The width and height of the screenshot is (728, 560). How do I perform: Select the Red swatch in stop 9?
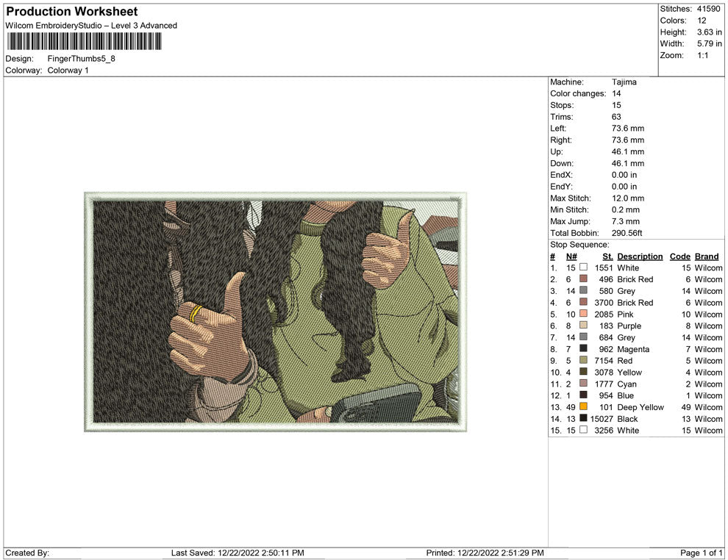click(584, 360)
